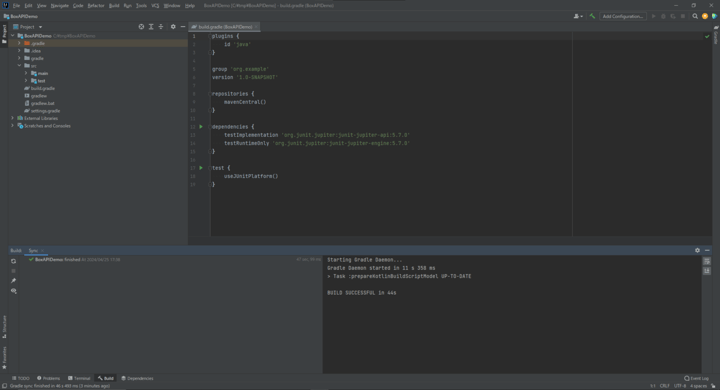Screen dimensions: 720x390
Task: Toggle the Terminal tool window
Action: pyautogui.click(x=79, y=379)
